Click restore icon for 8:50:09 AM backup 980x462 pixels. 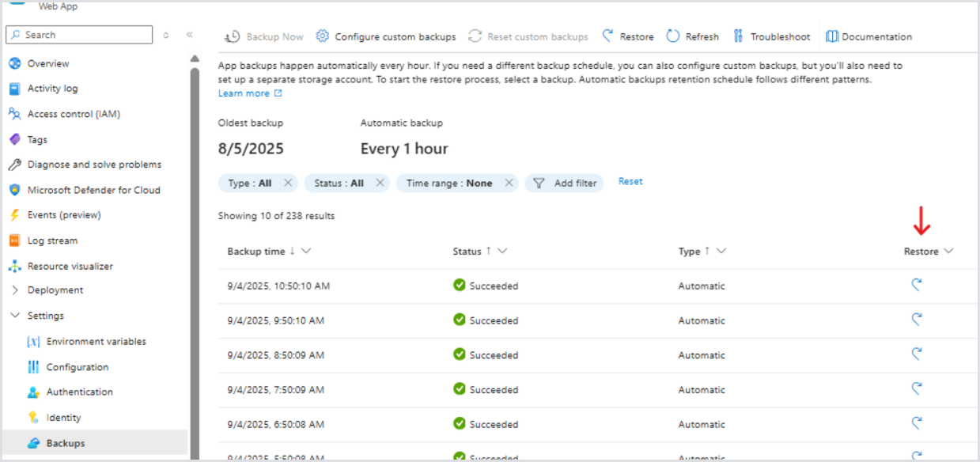[x=917, y=355]
